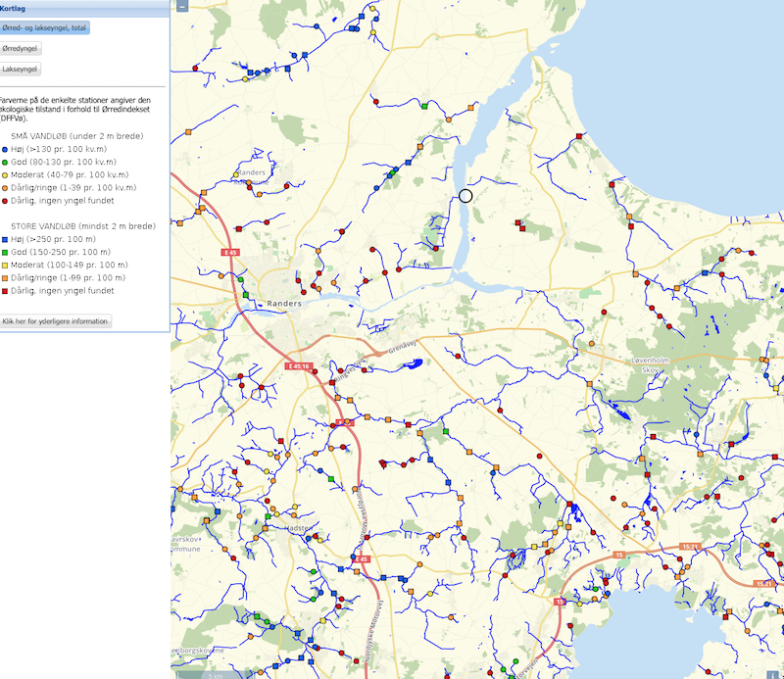This screenshot has height=679, width=784.
Task: Select legend text 'Dårlig/ringe (1-39 pr. 100 kv.m)'
Action: pyautogui.click(x=73, y=187)
